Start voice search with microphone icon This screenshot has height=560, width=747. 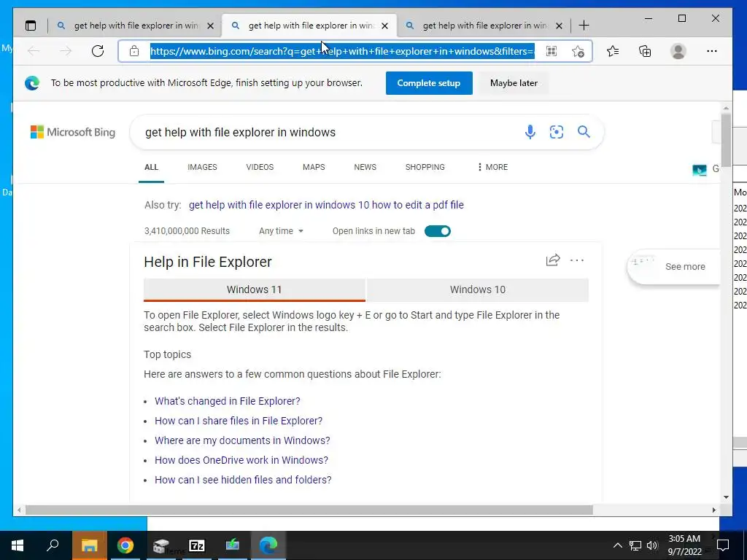[530, 132]
